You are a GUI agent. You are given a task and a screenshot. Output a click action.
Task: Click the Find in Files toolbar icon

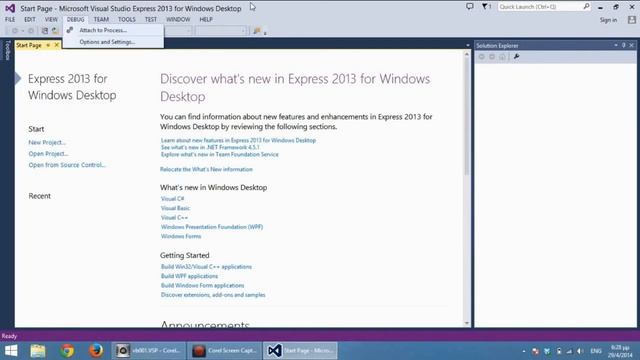[257, 31]
